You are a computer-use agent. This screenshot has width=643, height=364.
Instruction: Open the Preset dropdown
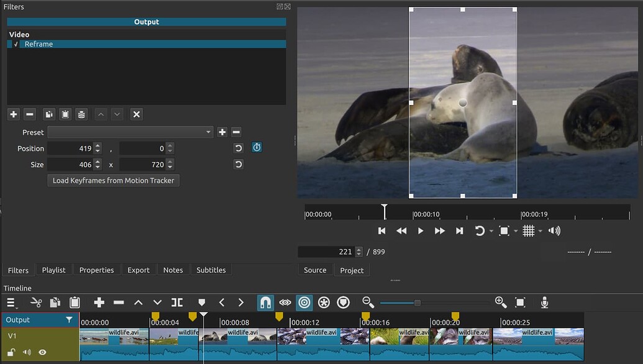tap(130, 132)
